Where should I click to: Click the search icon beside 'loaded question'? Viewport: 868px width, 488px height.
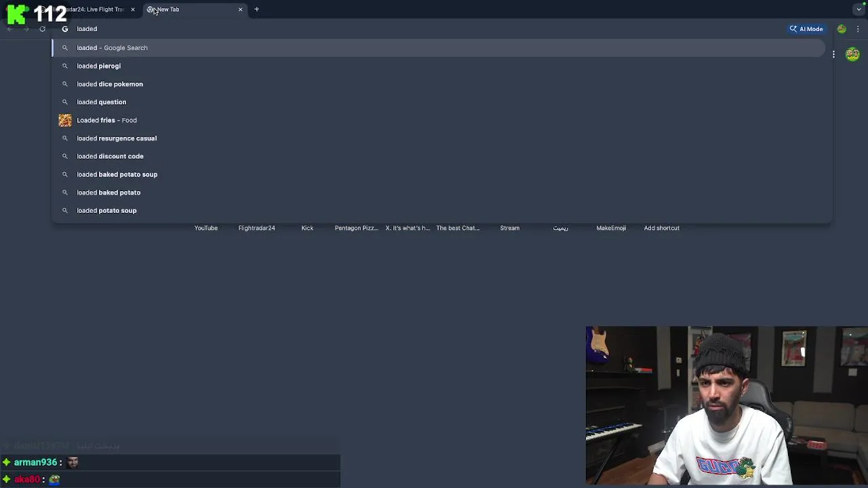(65, 102)
